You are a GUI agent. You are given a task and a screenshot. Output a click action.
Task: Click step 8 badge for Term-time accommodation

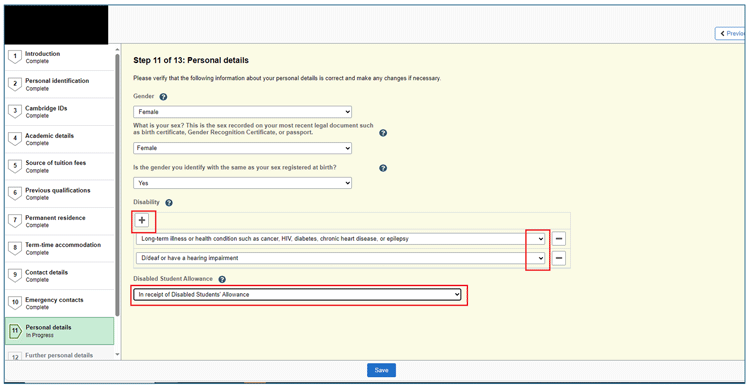click(15, 248)
